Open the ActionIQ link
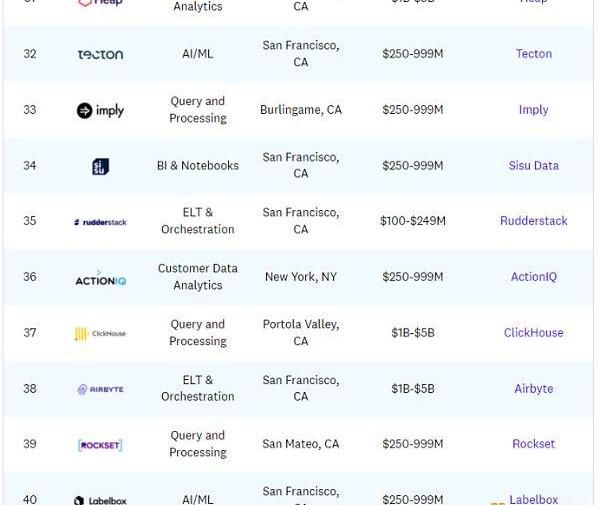 tap(533, 277)
